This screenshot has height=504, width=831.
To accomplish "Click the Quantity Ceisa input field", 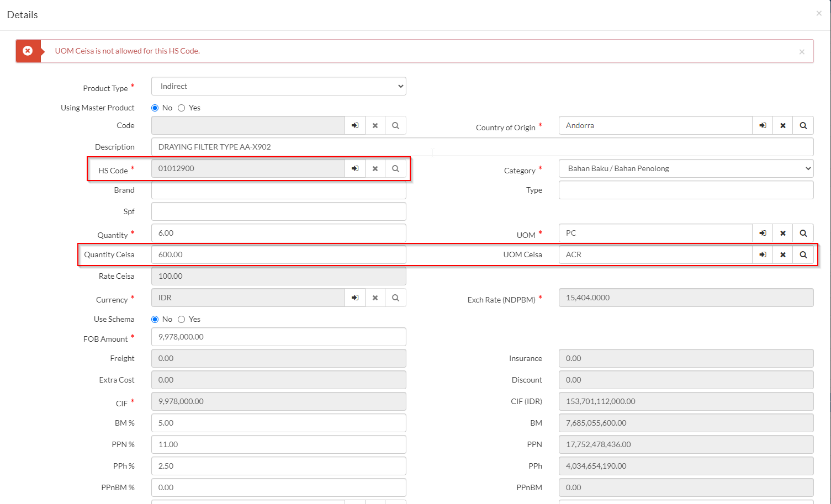I will point(278,254).
